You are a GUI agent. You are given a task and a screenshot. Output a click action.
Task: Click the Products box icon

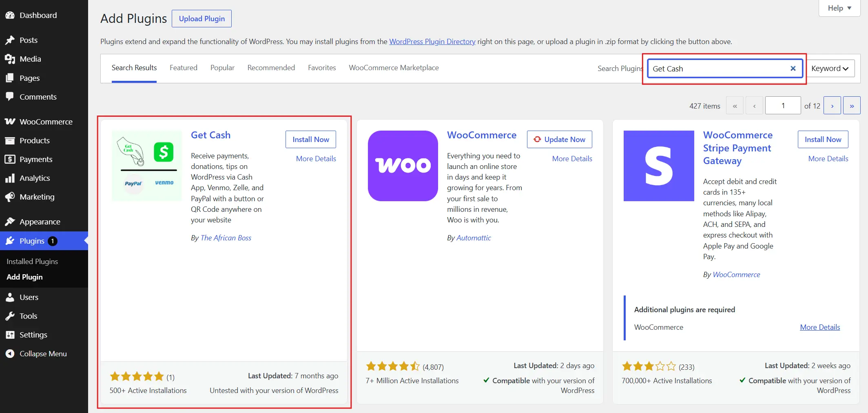click(x=10, y=140)
